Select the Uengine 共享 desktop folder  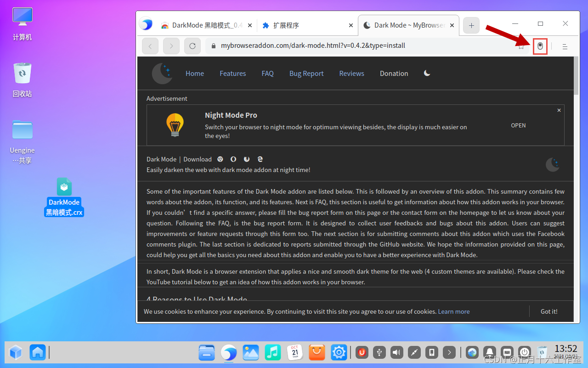pyautogui.click(x=23, y=142)
